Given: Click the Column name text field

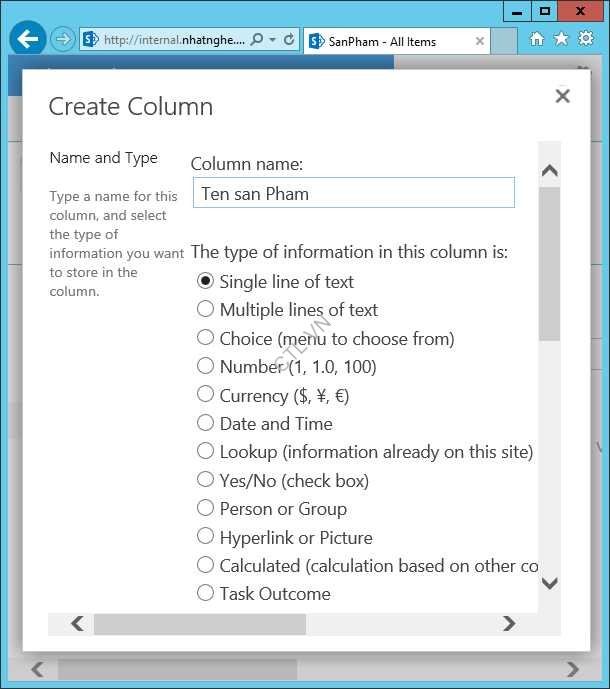Looking at the screenshot, I should click(x=353, y=193).
